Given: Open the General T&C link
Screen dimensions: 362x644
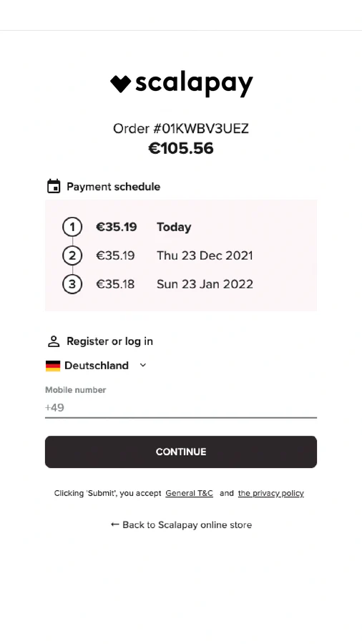Looking at the screenshot, I should pyautogui.click(x=189, y=493).
